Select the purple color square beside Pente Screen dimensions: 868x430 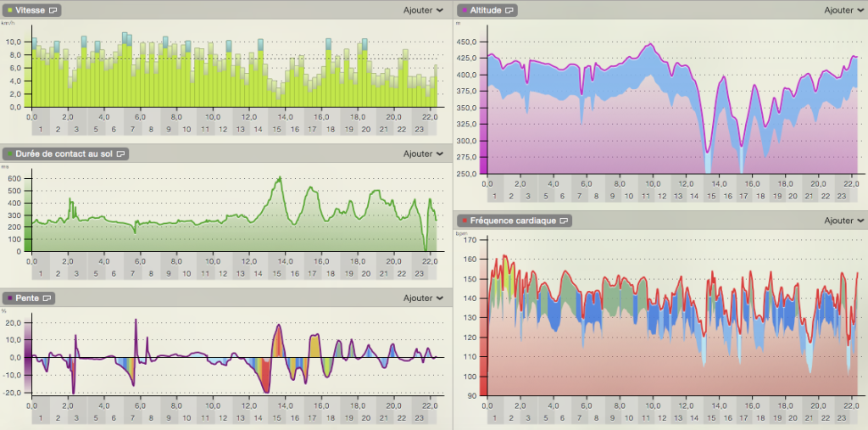(8, 299)
